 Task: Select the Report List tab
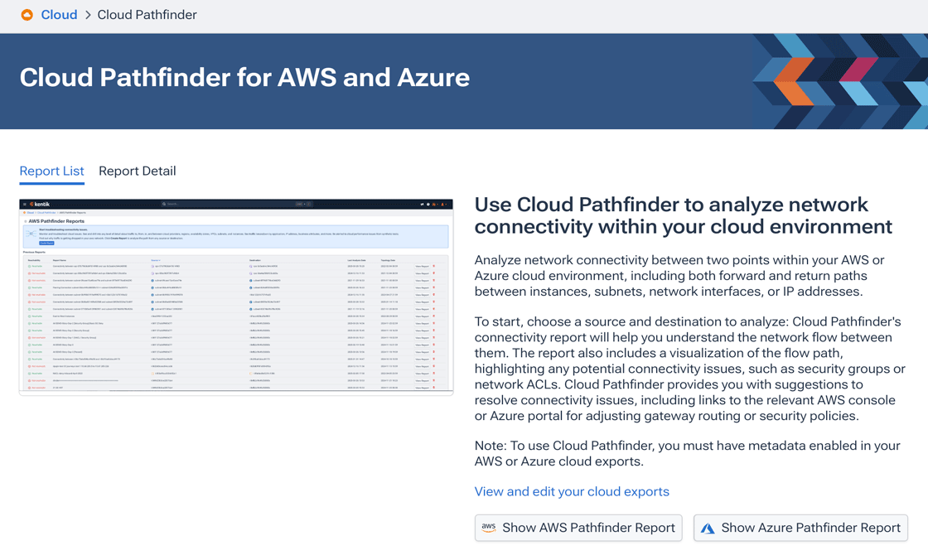tap(51, 171)
